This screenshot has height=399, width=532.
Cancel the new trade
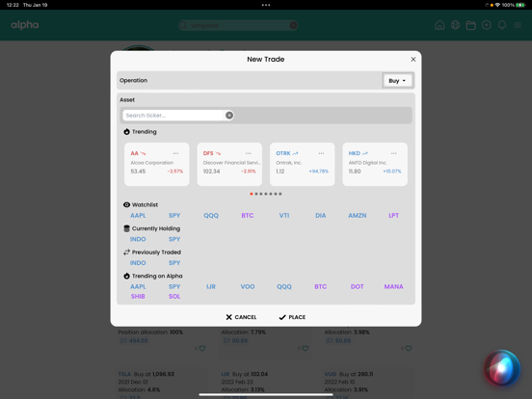[241, 317]
